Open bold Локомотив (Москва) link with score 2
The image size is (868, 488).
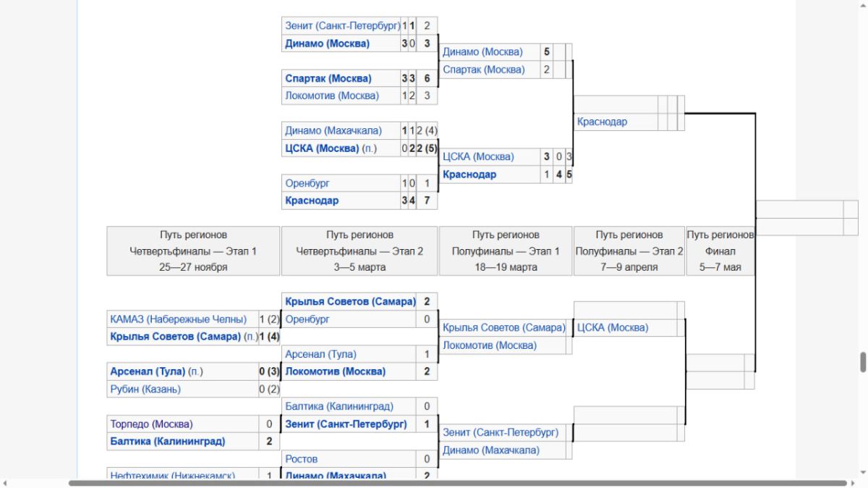[x=335, y=371]
